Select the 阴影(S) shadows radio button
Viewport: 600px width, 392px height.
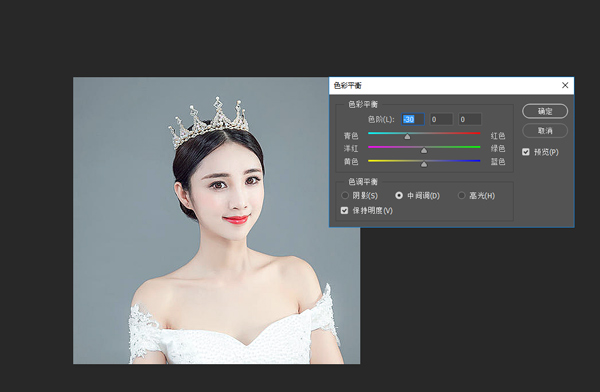pos(345,195)
